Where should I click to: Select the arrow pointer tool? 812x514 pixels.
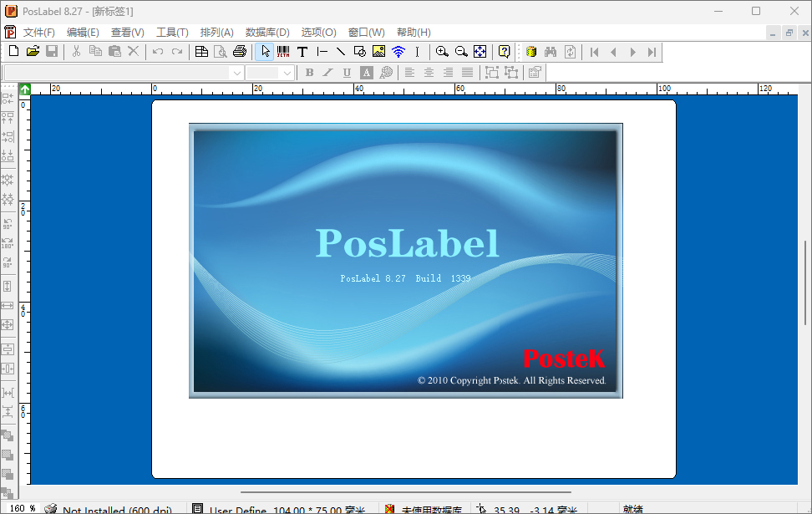pos(265,51)
